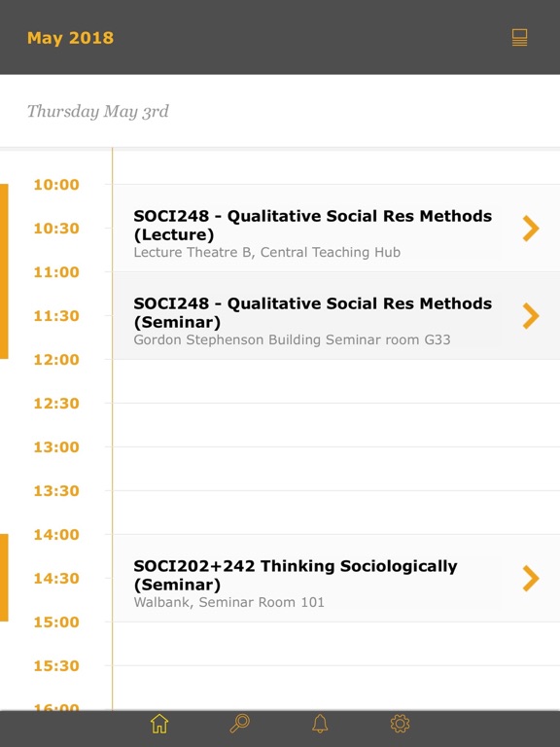Screen dimensions: 560x747
Task: Open SOCI248 Qualitative Social Res Methods (Seminar)
Action: tap(336, 316)
